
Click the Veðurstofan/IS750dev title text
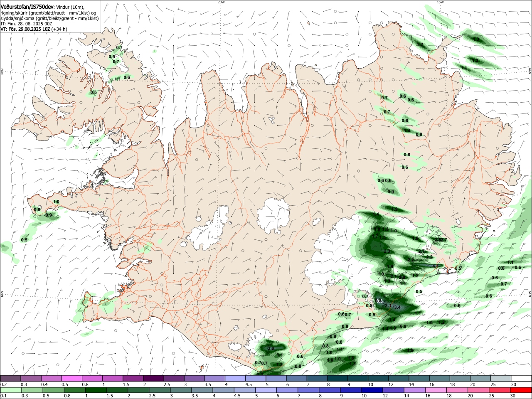tap(27, 7)
